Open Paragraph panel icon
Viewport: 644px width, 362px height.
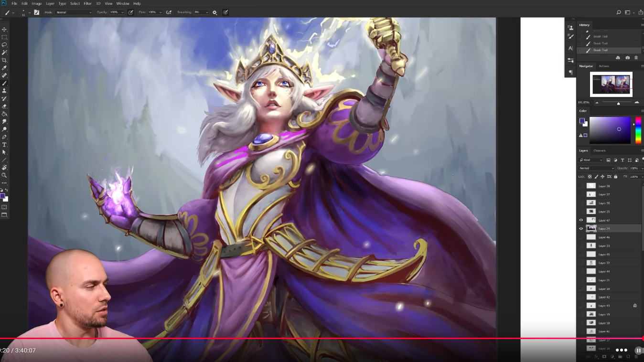click(570, 73)
